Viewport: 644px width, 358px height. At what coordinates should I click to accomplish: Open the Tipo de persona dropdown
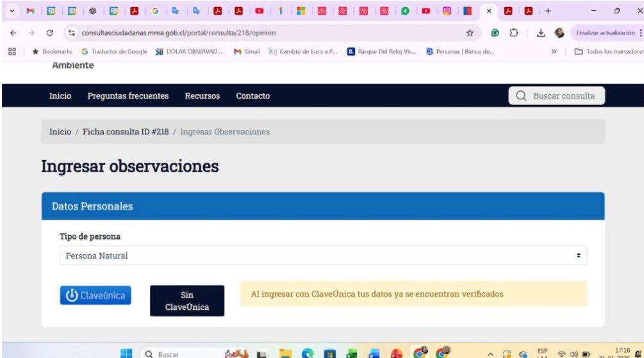point(323,256)
